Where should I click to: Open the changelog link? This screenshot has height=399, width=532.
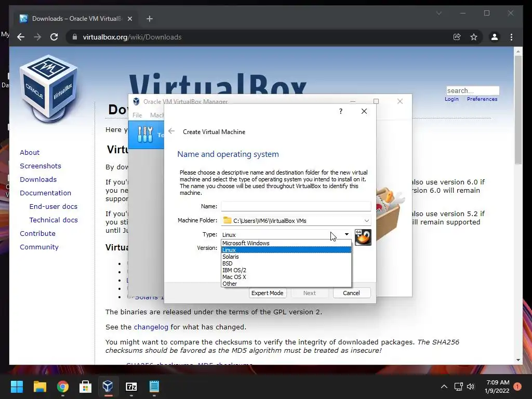(x=151, y=327)
